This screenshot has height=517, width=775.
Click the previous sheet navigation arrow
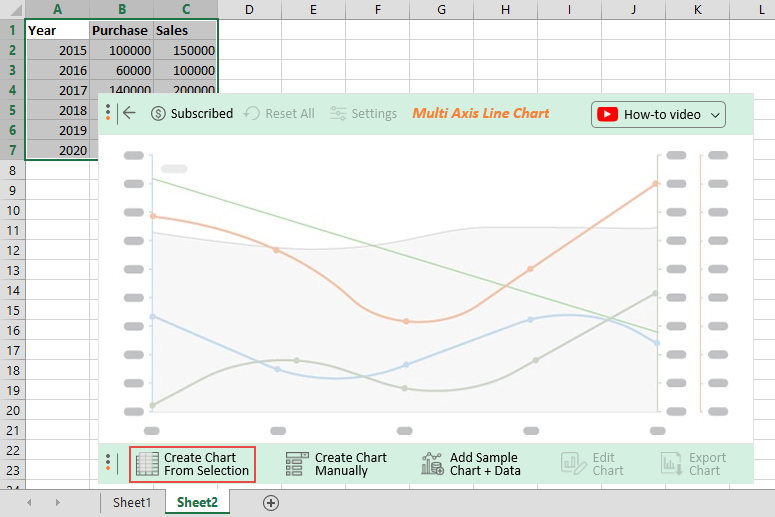point(29,503)
